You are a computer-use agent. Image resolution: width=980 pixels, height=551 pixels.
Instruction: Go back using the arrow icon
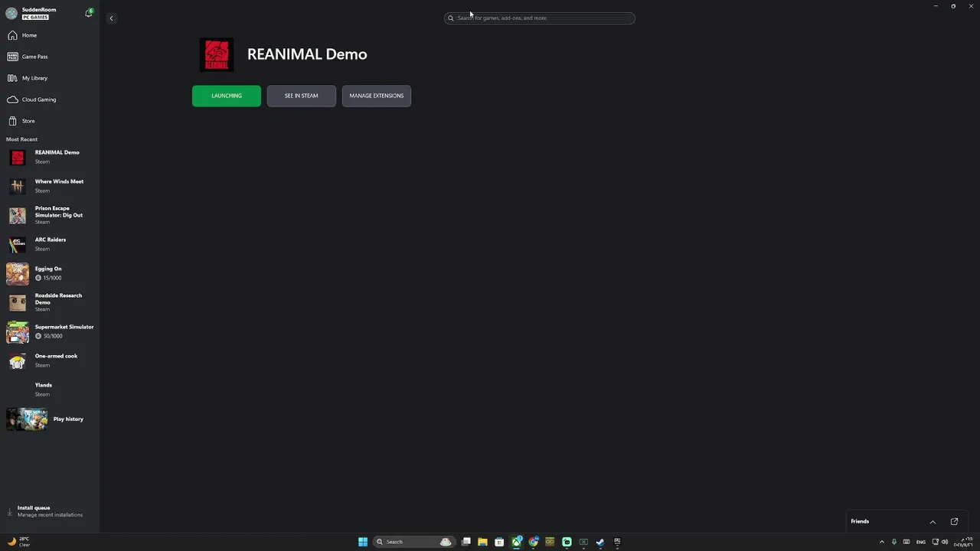(x=111, y=18)
